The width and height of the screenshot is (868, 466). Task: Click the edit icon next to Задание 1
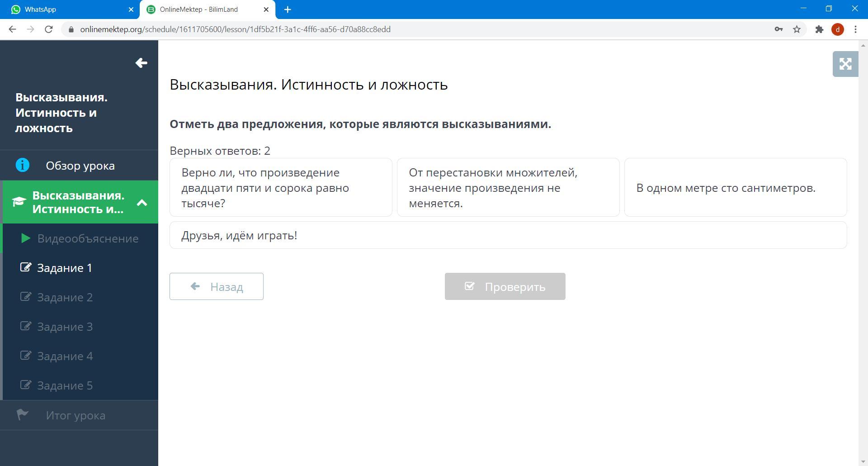26,267
